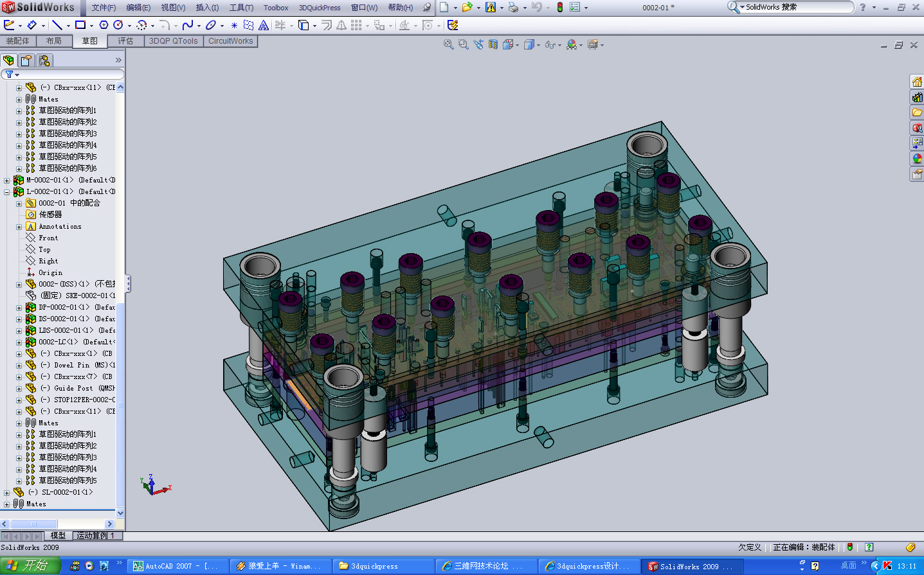
Task: Switch to the 评估 tab
Action: (x=125, y=41)
